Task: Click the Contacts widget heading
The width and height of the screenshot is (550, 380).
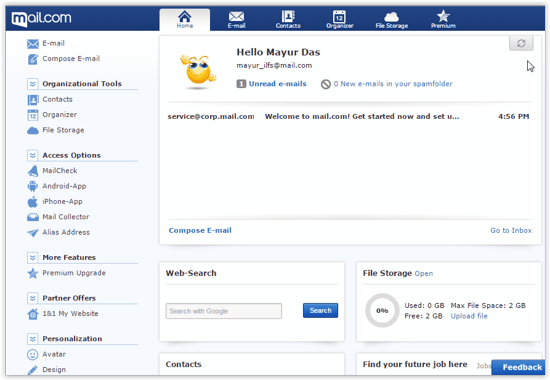Action: 183,364
